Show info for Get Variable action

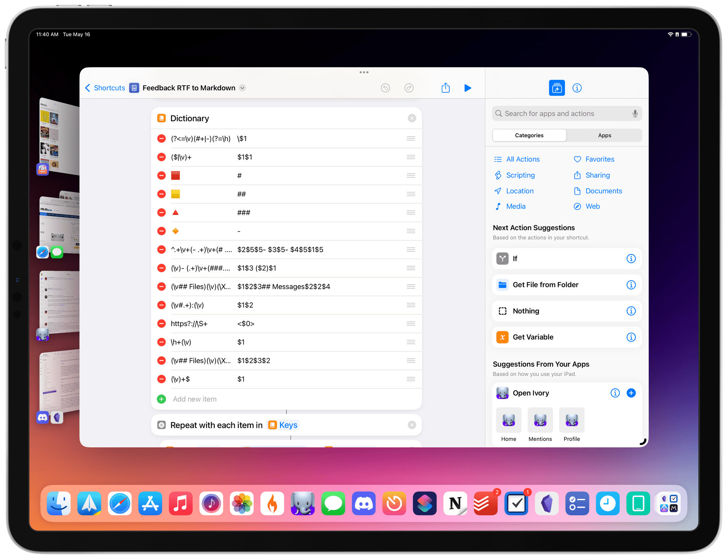[x=631, y=337]
